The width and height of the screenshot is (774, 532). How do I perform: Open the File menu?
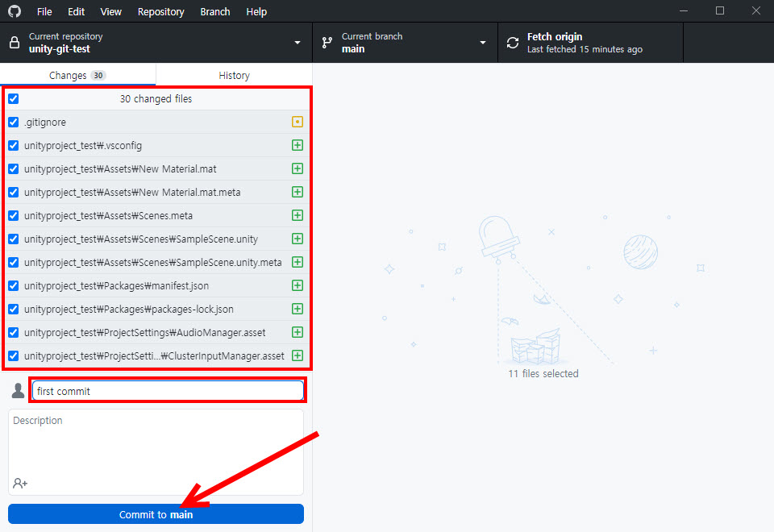44,11
